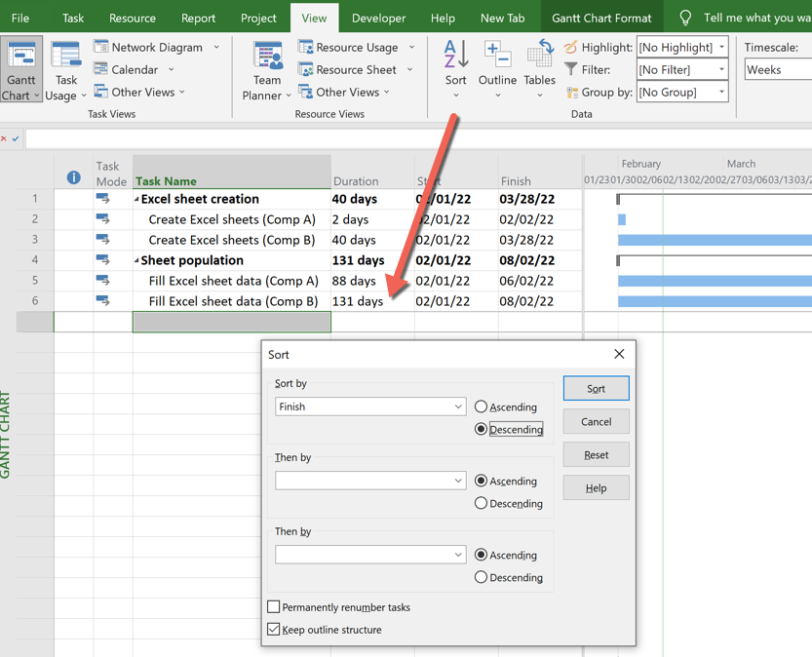Open the Resource Usage view

357,47
